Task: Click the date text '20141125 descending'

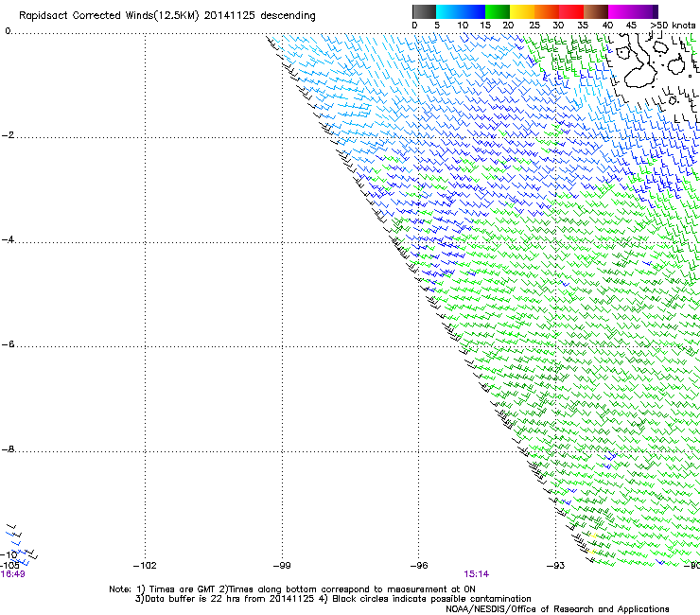Action: click(260, 16)
